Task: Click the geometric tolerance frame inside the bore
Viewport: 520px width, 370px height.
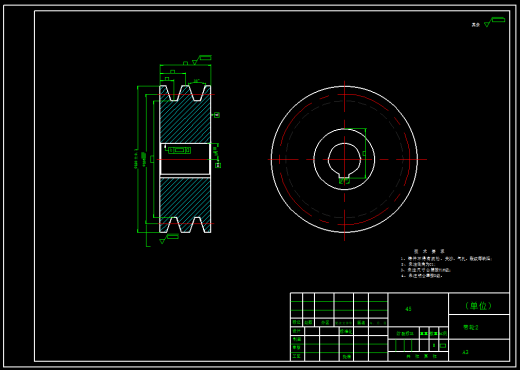Action: click(179, 150)
